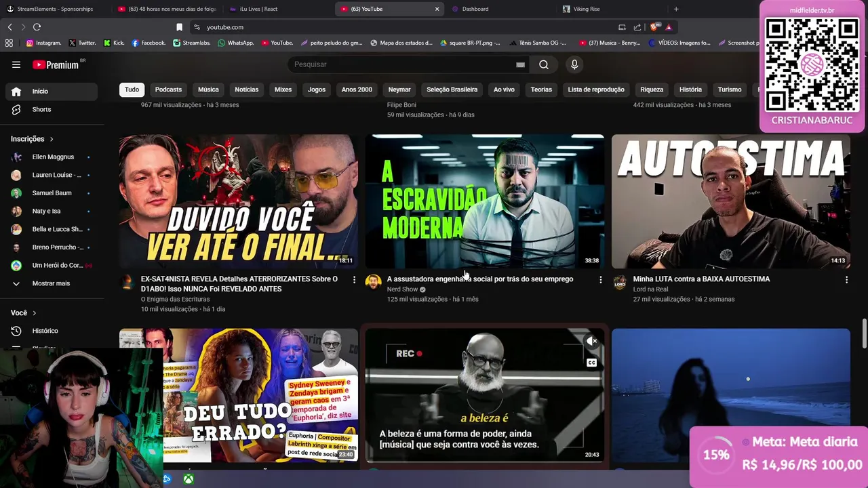The image size is (868, 488).
Task: Select the Anos 2000 filter chip
Action: coord(357,89)
